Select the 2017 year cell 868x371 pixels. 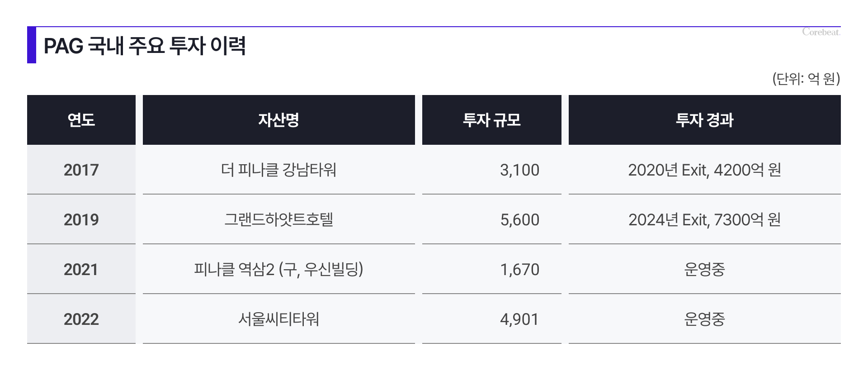81,170
